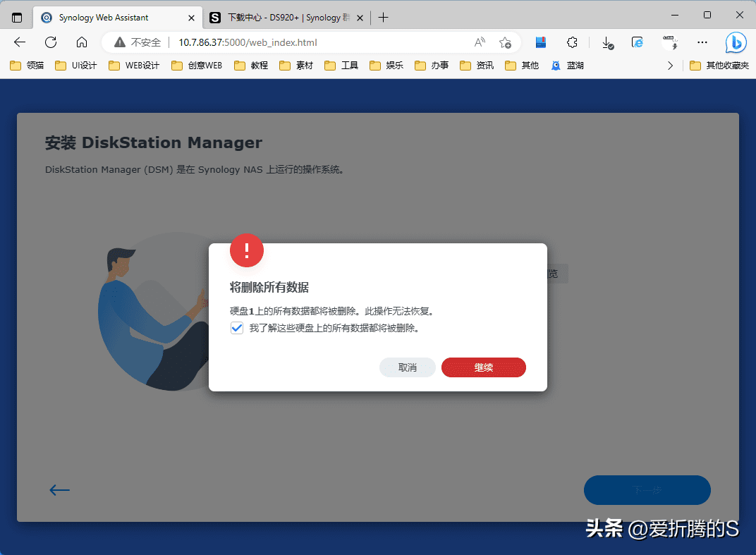
Task: Reload the current page
Action: [x=51, y=42]
